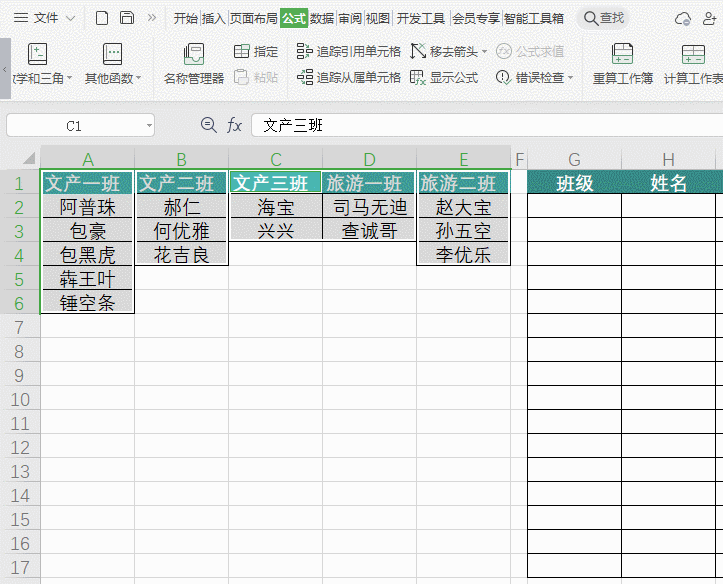Click the cloud sync icon

click(682, 18)
